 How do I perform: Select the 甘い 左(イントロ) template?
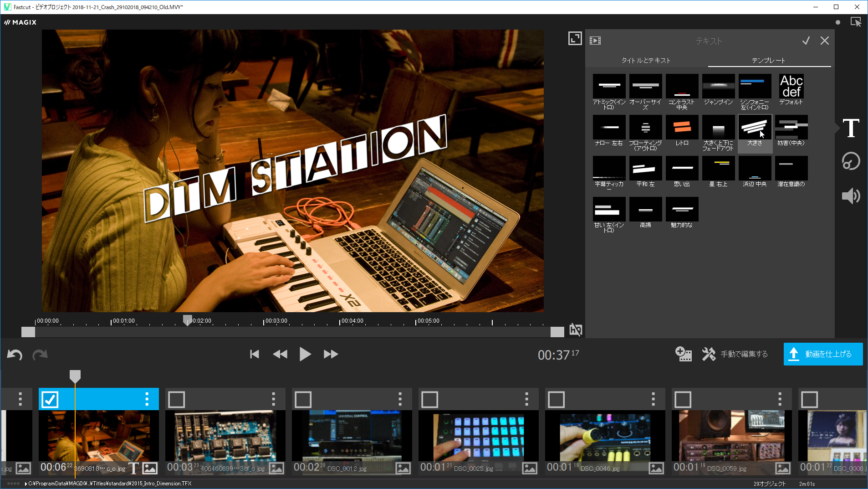[609, 215]
